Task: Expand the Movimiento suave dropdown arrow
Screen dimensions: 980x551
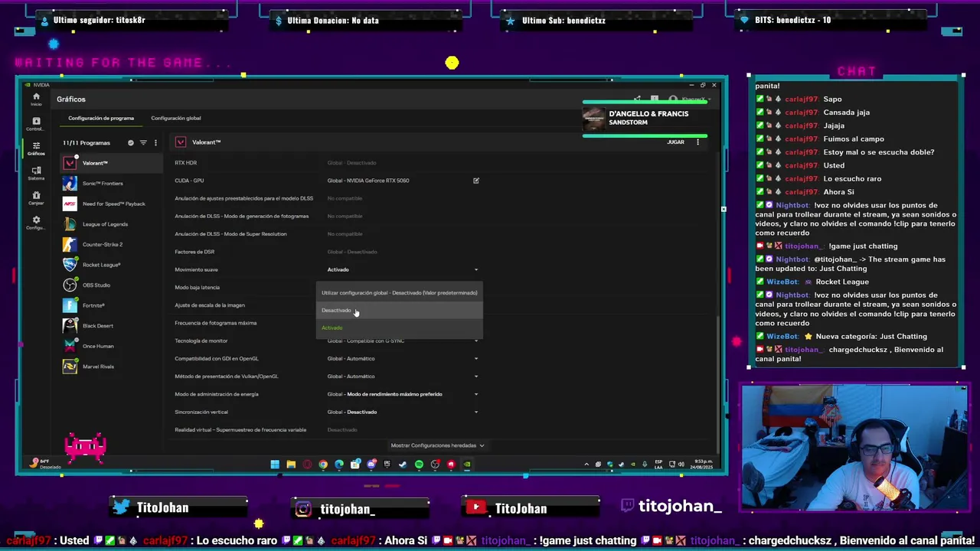Action: 475,269
